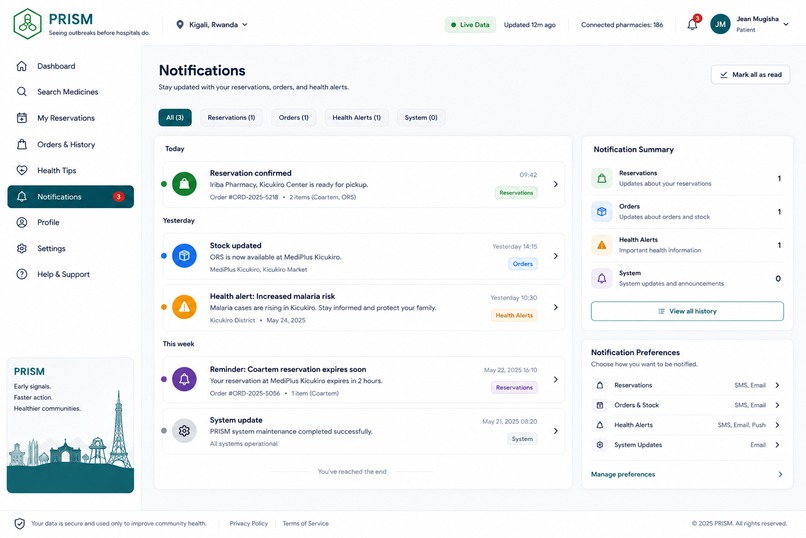The image size is (806, 538).
Task: Click the location pin icon beside Kigali
Action: click(179, 25)
